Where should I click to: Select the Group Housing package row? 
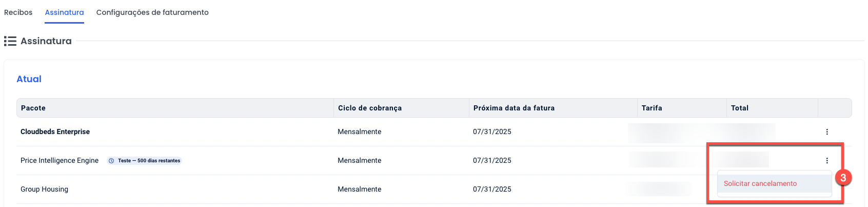point(44,190)
